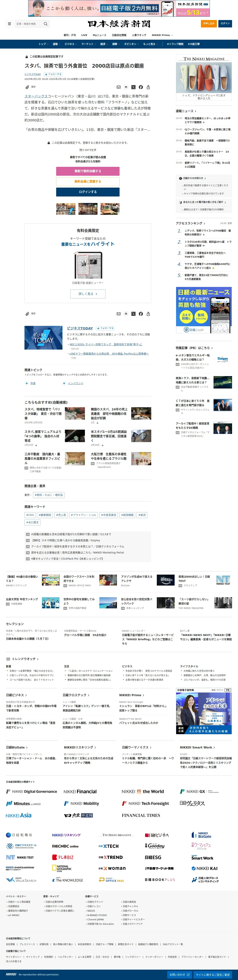Viewport: 238px width, 980px height.
Task: Open NIKKEI Mobility logo
Action: tap(81, 804)
